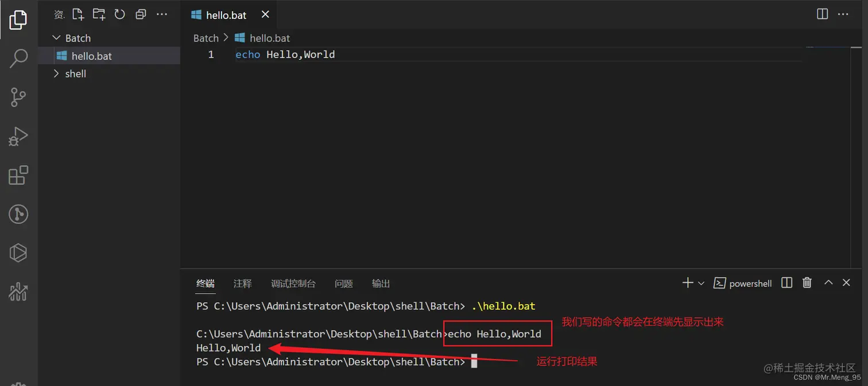Viewport: 868px width, 386px height.
Task: Switch to the 输出 panel tab
Action: click(381, 283)
